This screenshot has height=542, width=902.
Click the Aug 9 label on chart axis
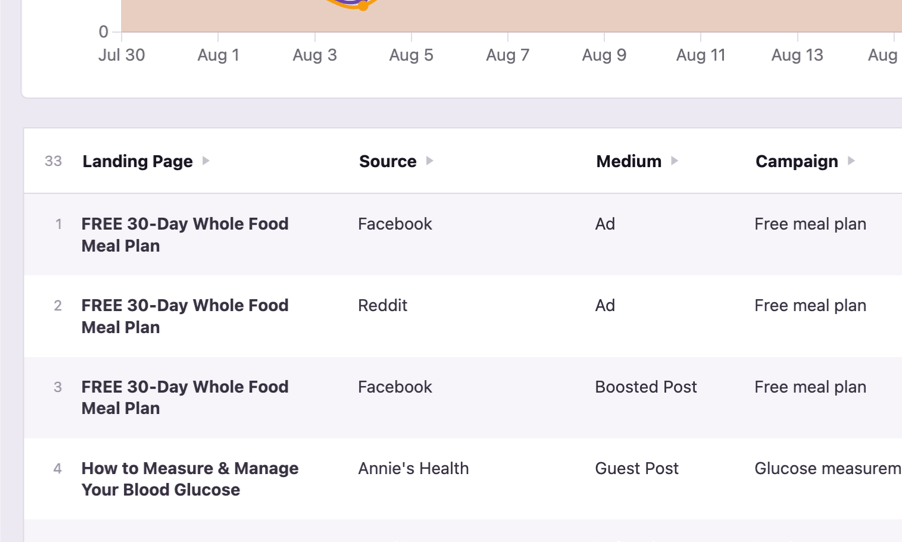[x=604, y=55]
